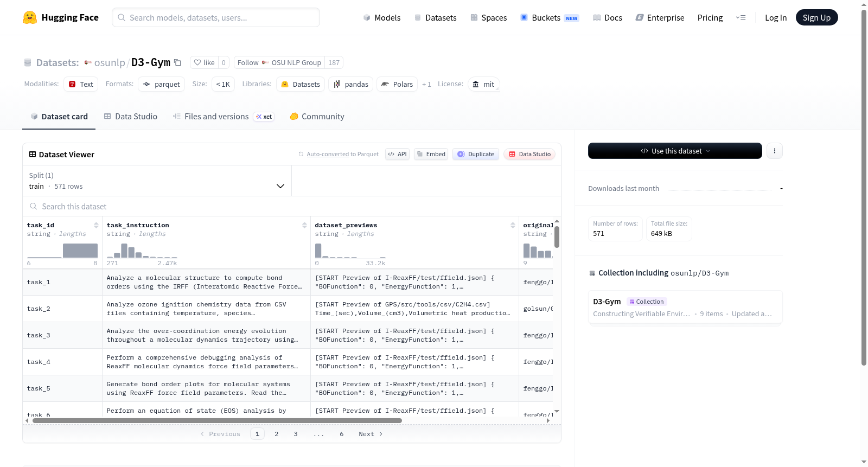The image size is (868, 467).
Task: Show the +1 more libraries
Action: point(426,84)
